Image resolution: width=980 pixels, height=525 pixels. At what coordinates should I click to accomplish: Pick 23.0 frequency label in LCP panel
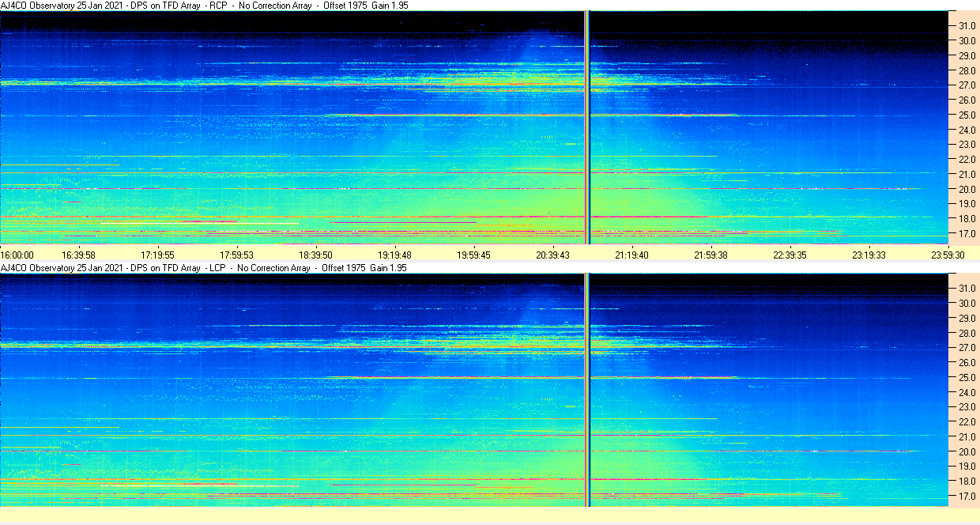coord(967,407)
